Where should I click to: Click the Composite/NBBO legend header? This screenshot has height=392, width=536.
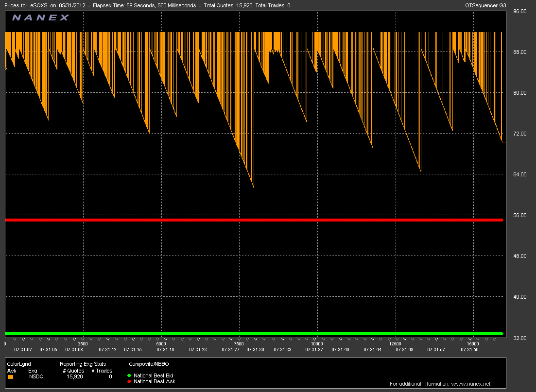pyautogui.click(x=149, y=363)
